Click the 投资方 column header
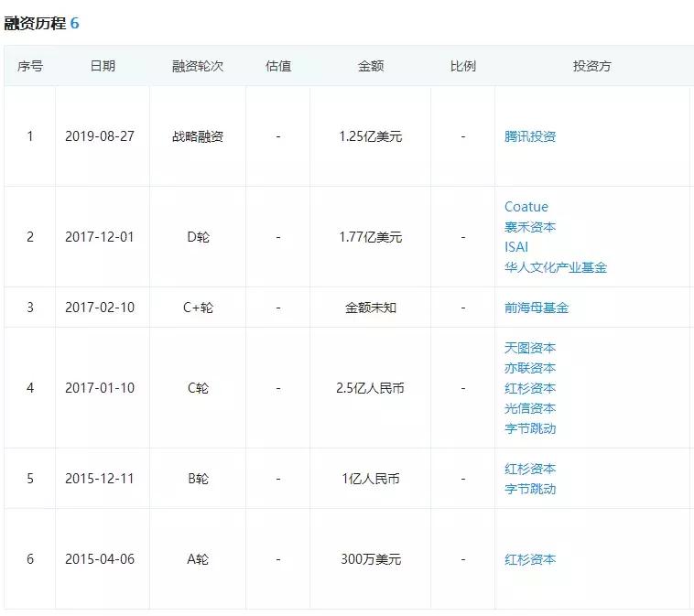Viewport: 694px width, 616px height. pos(591,66)
